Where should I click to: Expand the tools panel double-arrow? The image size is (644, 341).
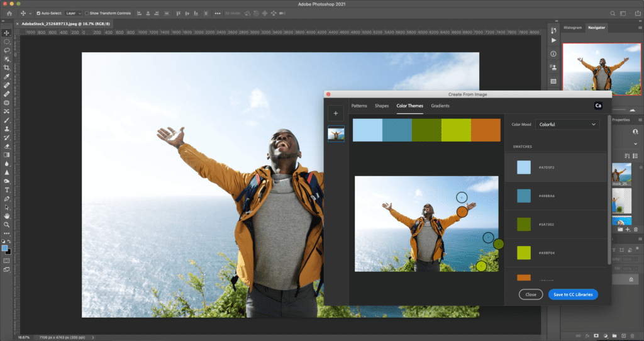point(3,21)
